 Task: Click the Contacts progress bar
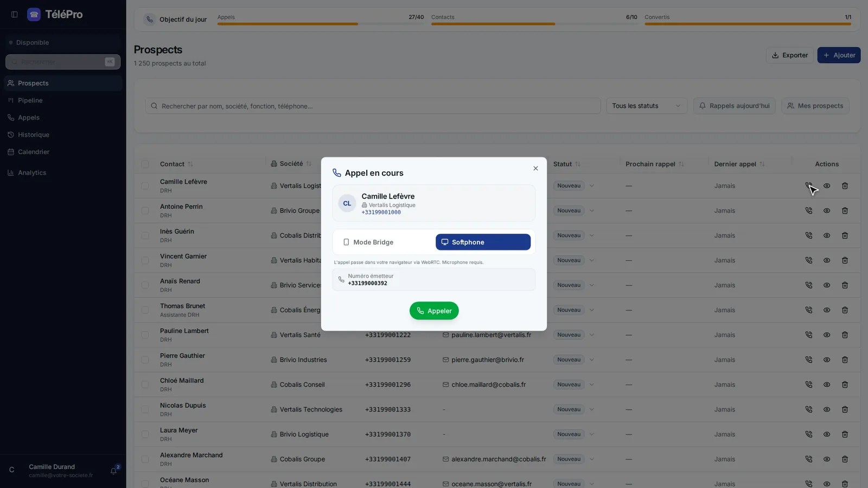pyautogui.click(x=534, y=24)
